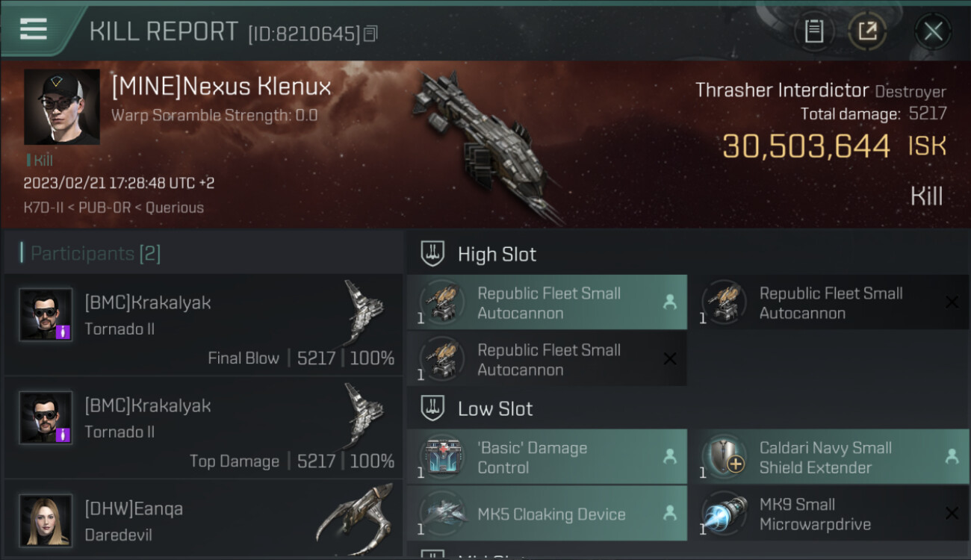Click the first Republic Fleet Small Autocannon
Viewport: 971px width, 560px height.
547,302
